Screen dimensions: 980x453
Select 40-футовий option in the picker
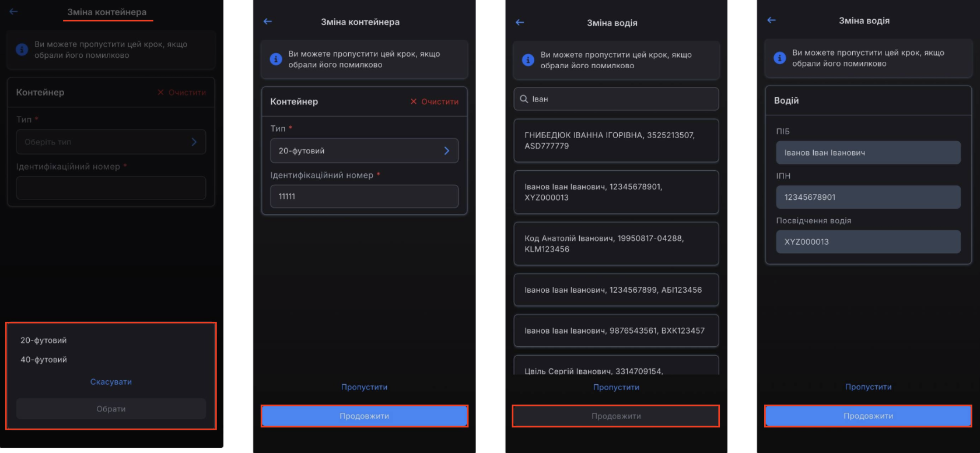tap(44, 360)
